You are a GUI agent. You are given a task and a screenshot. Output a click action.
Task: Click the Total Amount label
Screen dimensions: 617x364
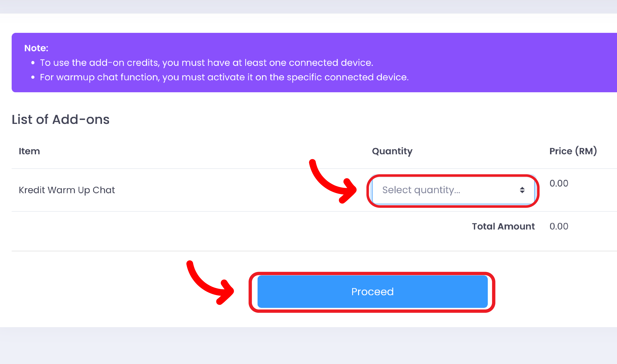coord(503,226)
